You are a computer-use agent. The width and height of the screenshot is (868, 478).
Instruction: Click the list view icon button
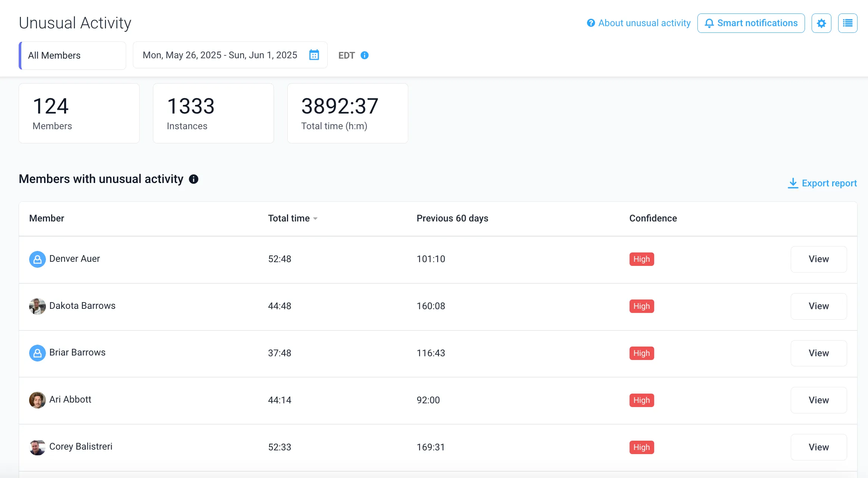coord(847,23)
